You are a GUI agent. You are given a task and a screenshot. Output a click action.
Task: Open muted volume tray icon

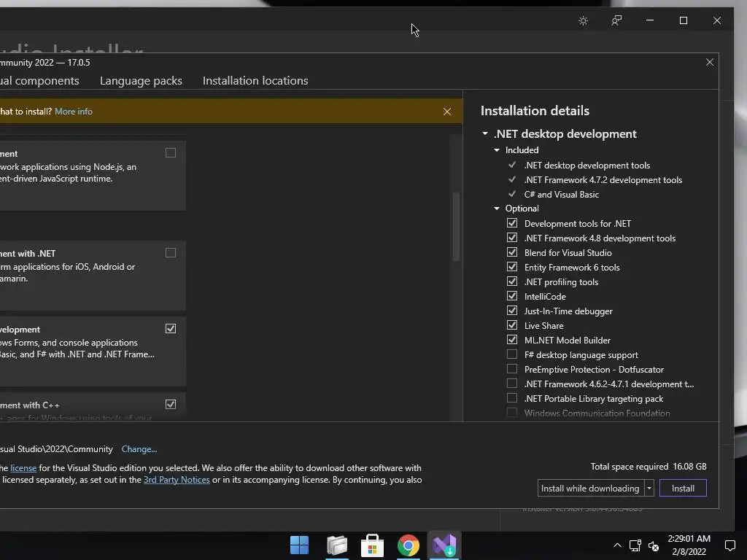[654, 545]
